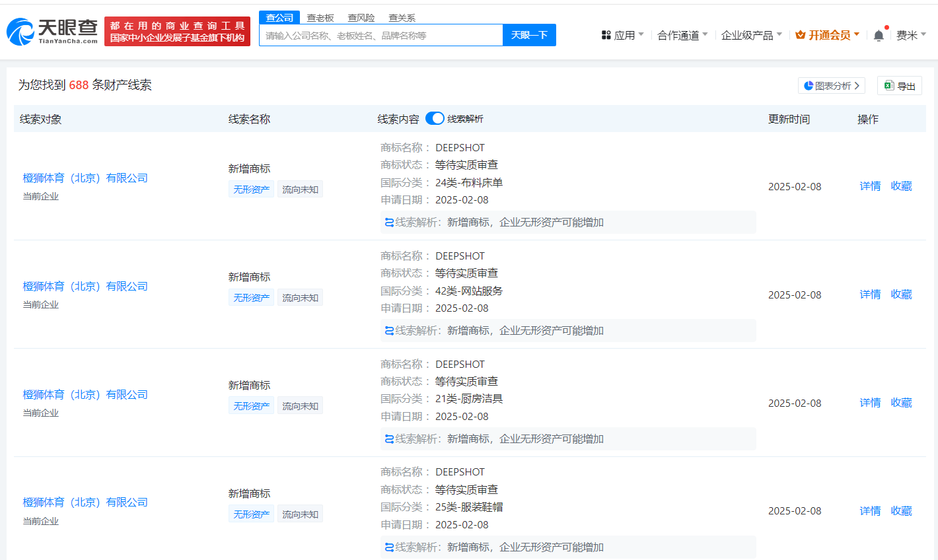Screen dimensions: 938x560
Task: Click the apps grid icon
Action: (606, 35)
